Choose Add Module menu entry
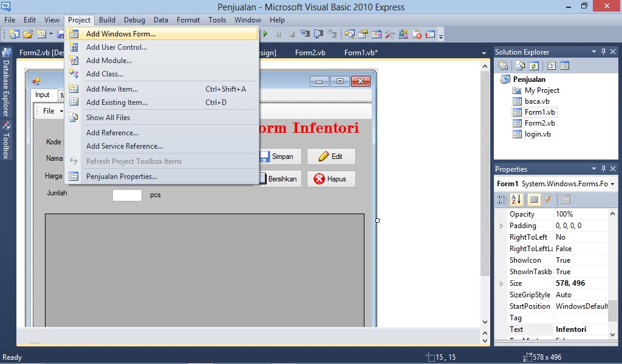 pyautogui.click(x=162, y=61)
